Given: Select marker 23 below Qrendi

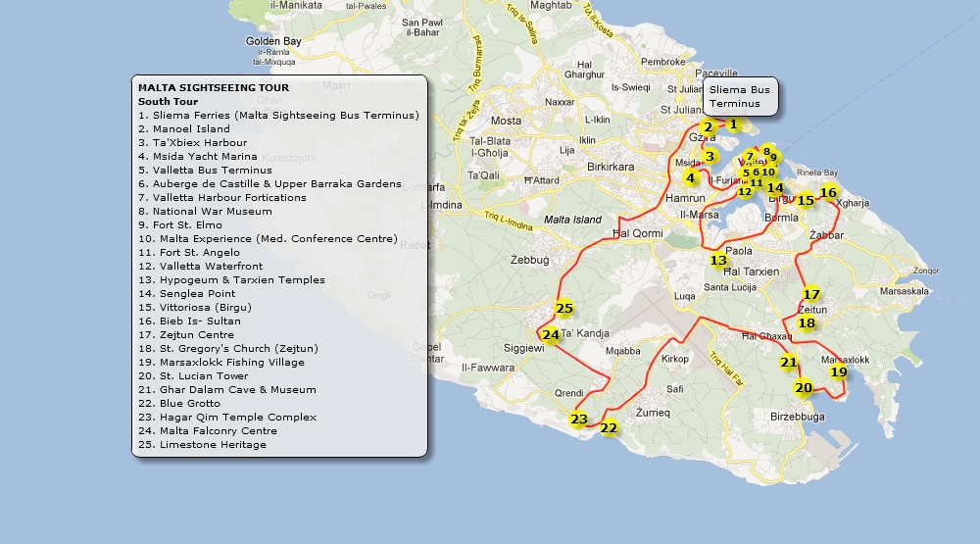Looking at the screenshot, I should point(579,419).
